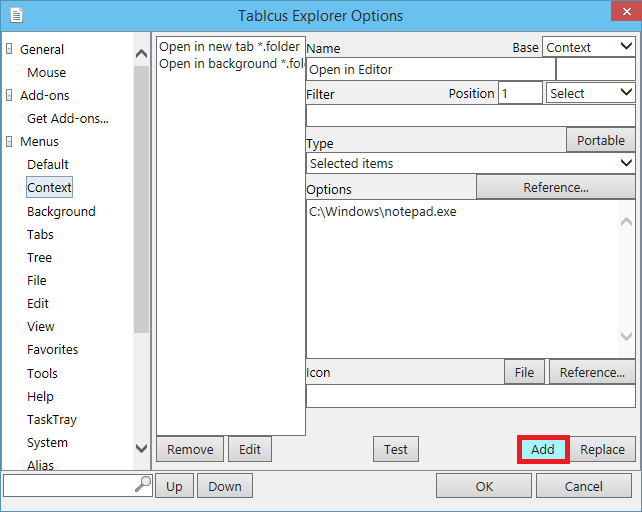This screenshot has width=642, height=512.
Task: Click the Remove button
Action: (190, 449)
